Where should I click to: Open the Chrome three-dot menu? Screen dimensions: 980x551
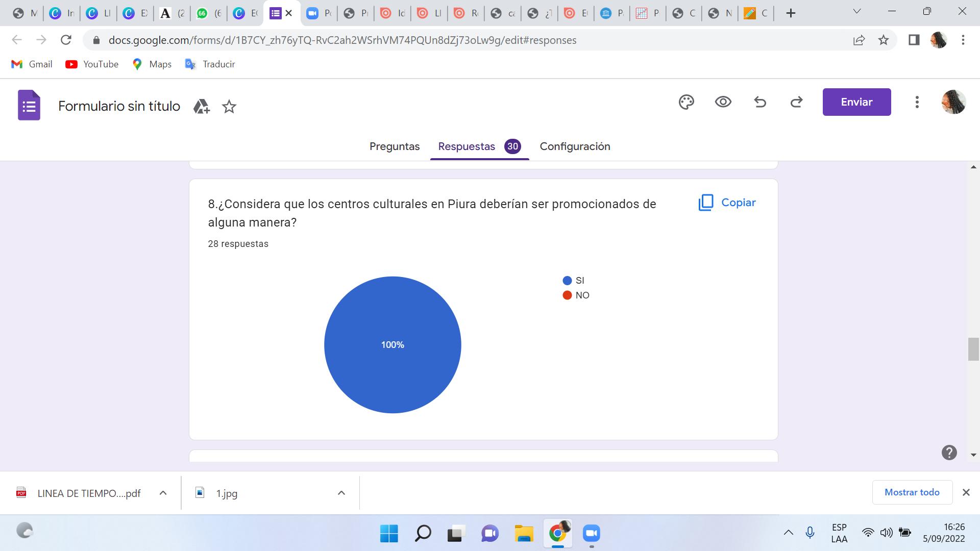coord(963,40)
